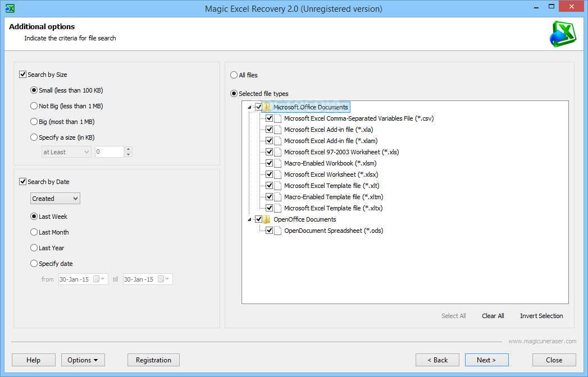Click Invert Selection link
The height and width of the screenshot is (377, 588).
(541, 316)
